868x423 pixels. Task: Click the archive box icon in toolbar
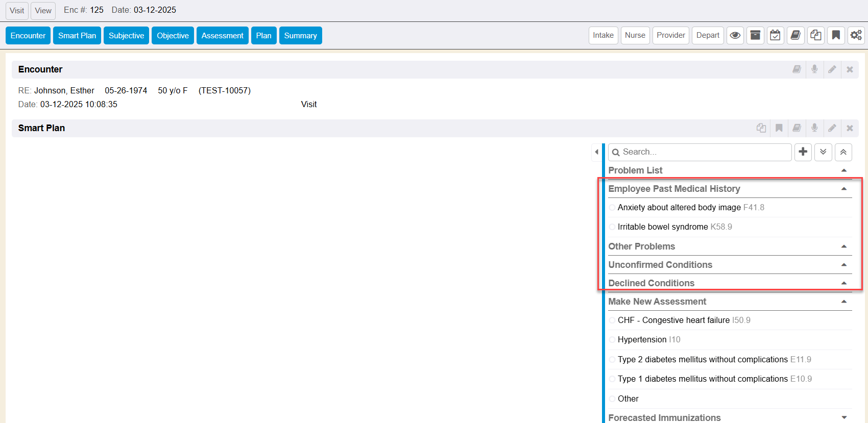point(755,36)
